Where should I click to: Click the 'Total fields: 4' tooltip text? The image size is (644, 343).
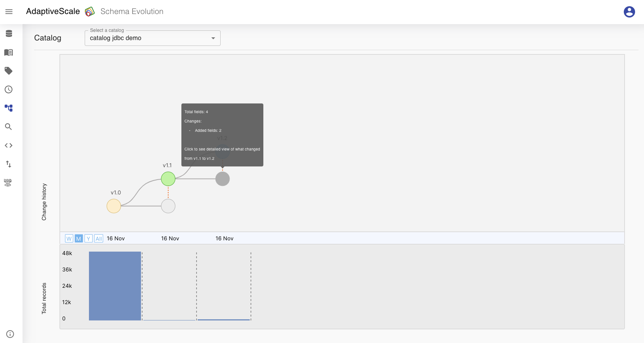196,112
